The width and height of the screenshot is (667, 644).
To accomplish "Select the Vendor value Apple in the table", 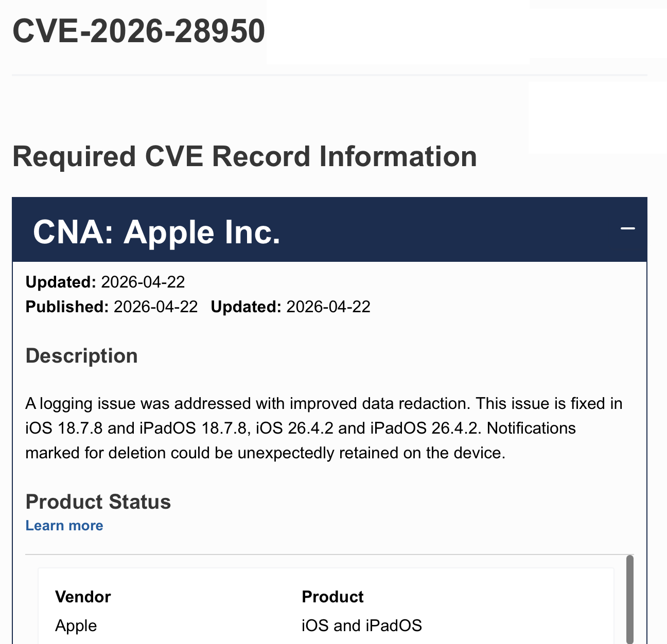I will pyautogui.click(x=76, y=625).
